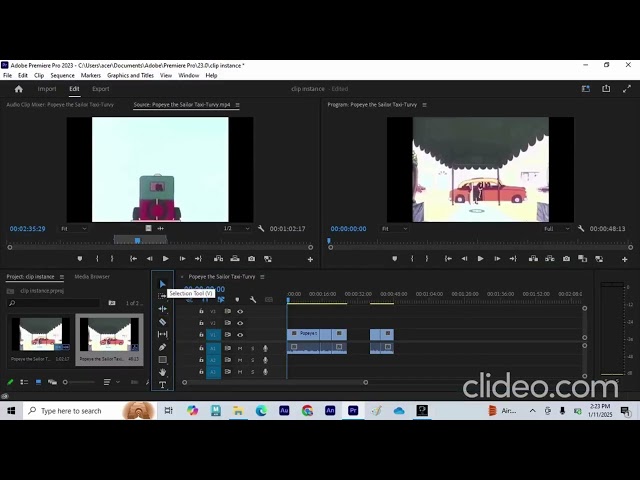
Task: Select the Selection tool arrow
Action: (162, 284)
